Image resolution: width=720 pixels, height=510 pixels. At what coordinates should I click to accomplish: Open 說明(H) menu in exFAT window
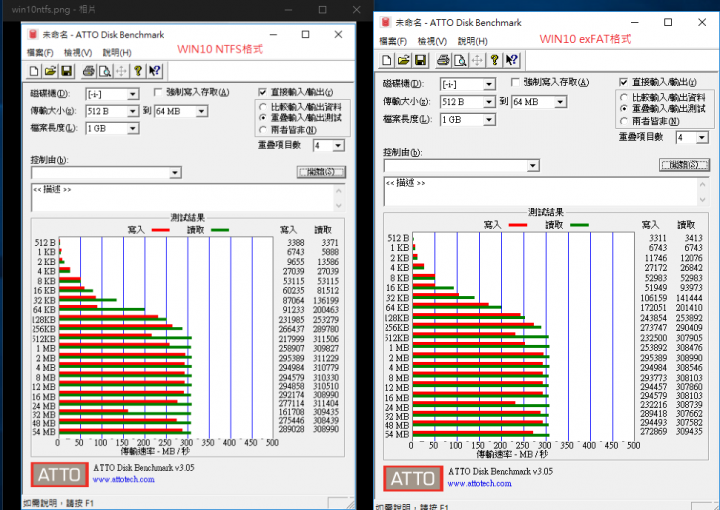[x=472, y=41]
